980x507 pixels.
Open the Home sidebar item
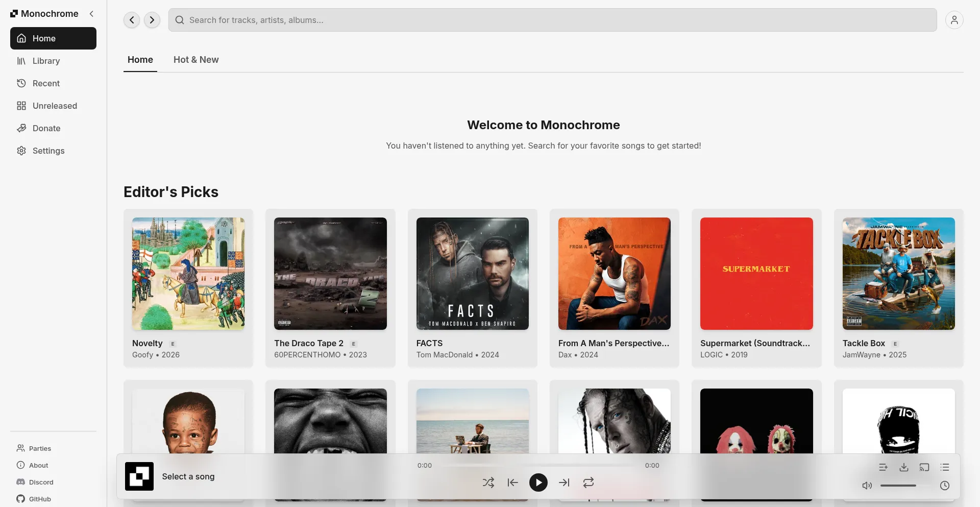tap(53, 38)
